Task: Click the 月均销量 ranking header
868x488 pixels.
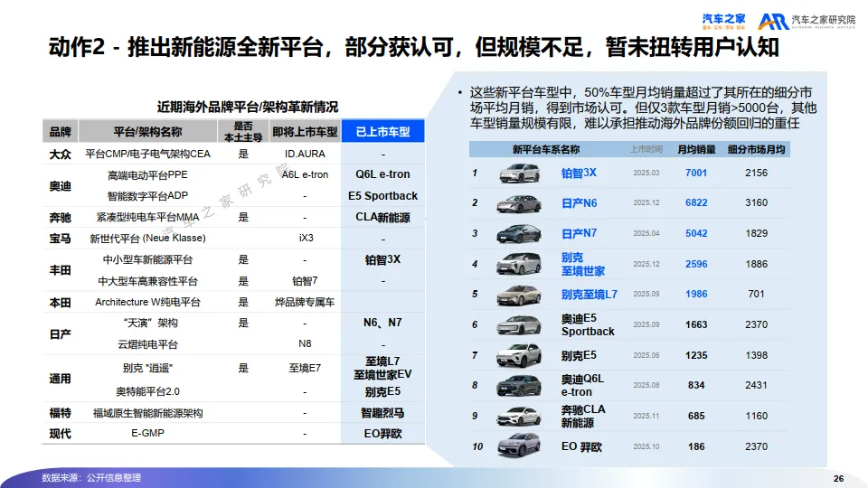Action: (x=696, y=149)
